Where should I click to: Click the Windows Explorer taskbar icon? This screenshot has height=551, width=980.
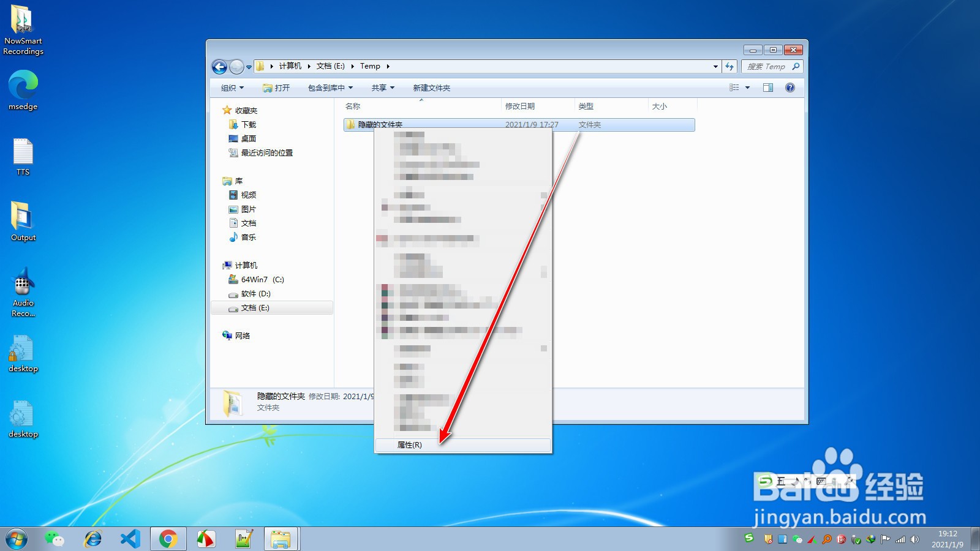click(x=281, y=539)
